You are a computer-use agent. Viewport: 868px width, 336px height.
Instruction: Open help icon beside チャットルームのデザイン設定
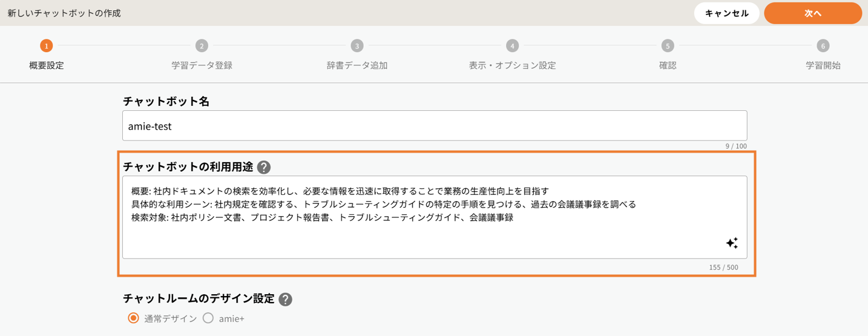[285, 299]
